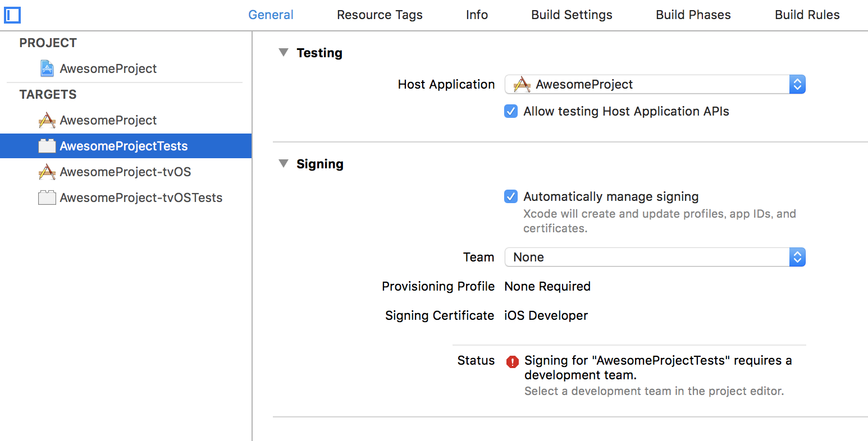868x441 pixels.
Task: Click the General tab
Action: point(271,15)
